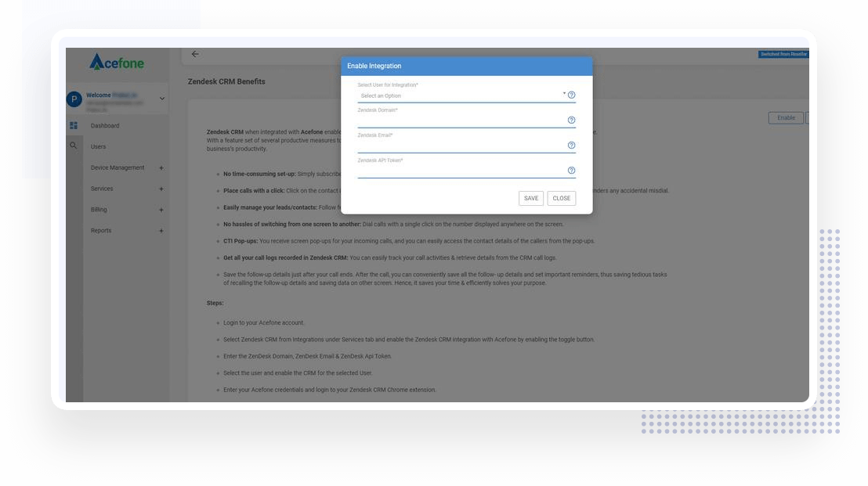Image resolution: width=868 pixels, height=486 pixels.
Task: Click the SAVE button in dialog
Action: tap(531, 198)
